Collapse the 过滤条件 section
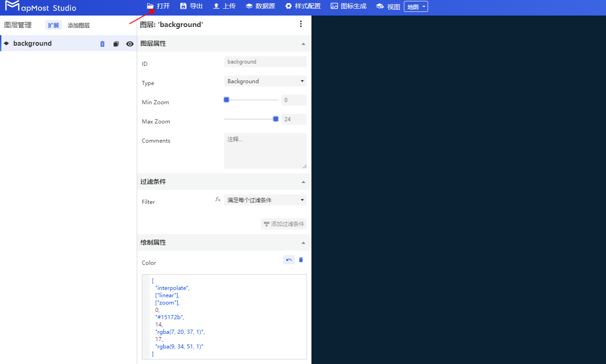606x364 pixels. coord(303,182)
